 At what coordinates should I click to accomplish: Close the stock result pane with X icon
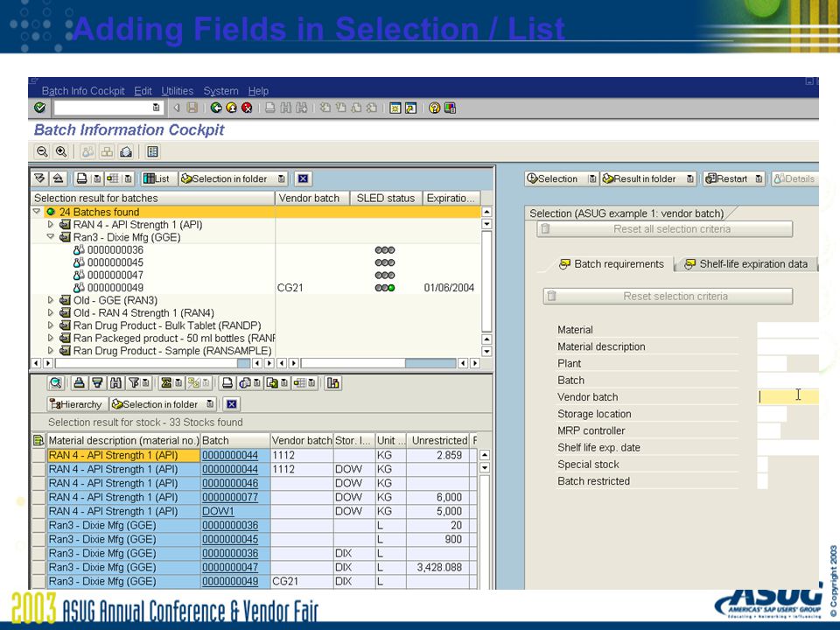tap(231, 404)
